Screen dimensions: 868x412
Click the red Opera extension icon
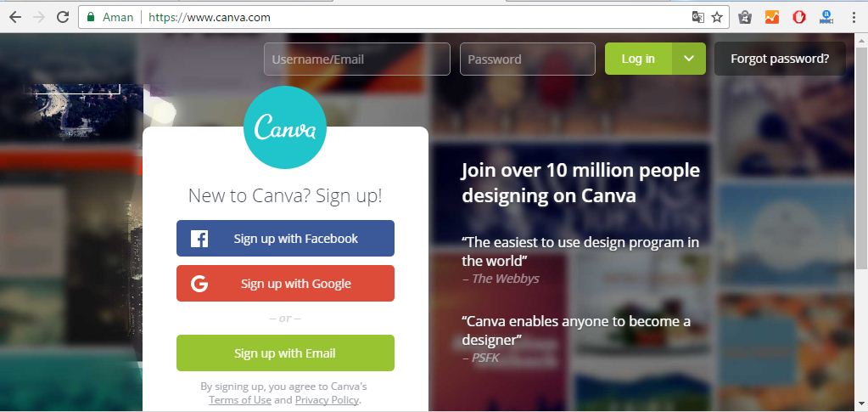(x=798, y=17)
